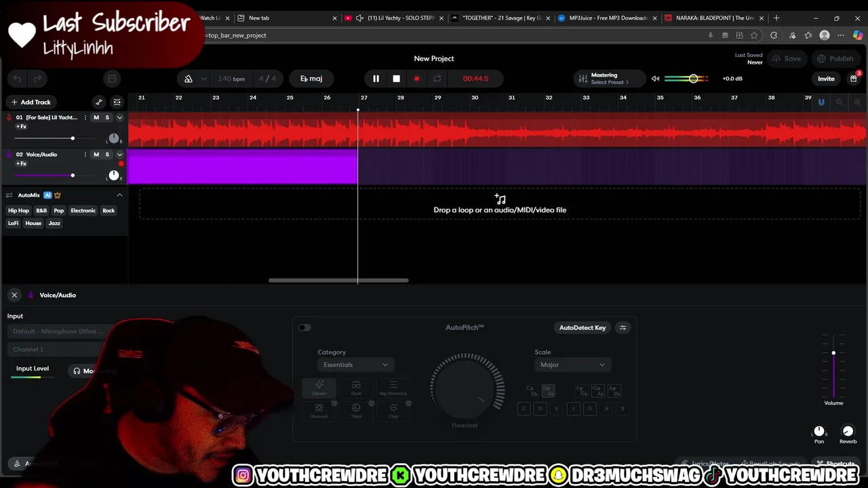Choose the Big Harmony preset icon

click(393, 388)
